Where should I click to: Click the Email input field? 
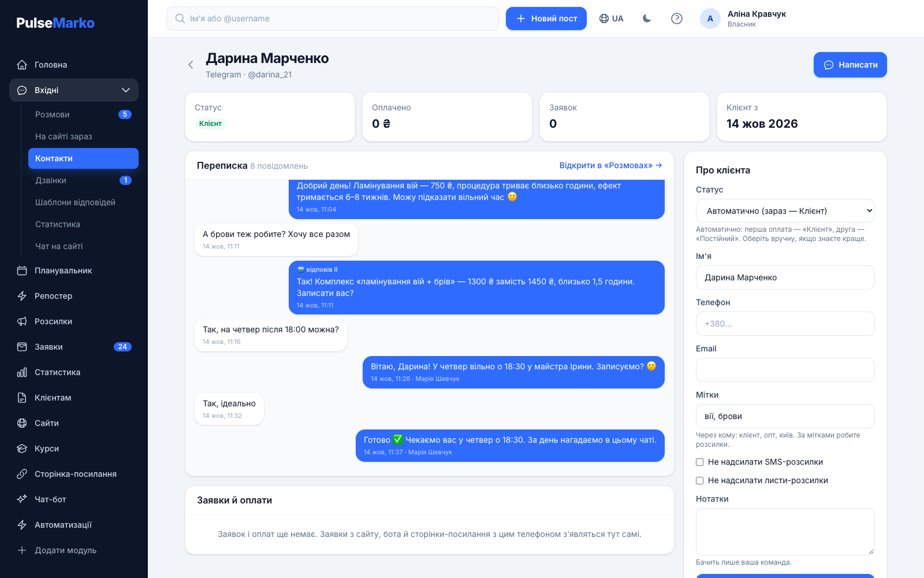coord(785,370)
